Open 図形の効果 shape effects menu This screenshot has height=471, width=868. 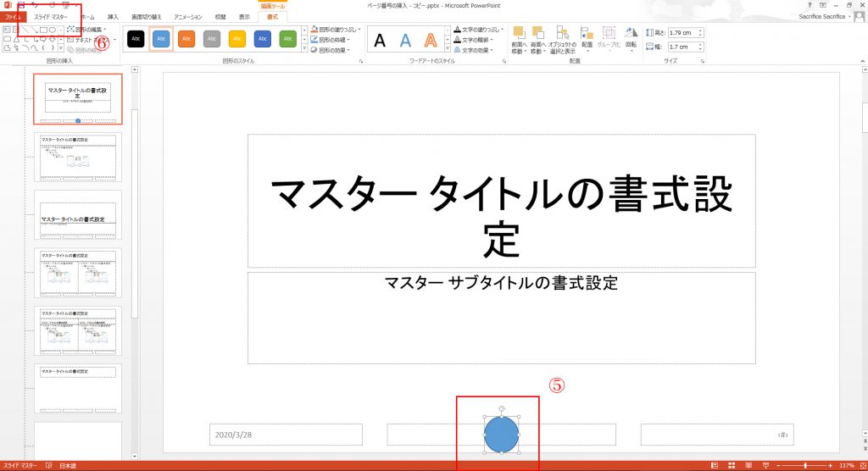(x=331, y=50)
